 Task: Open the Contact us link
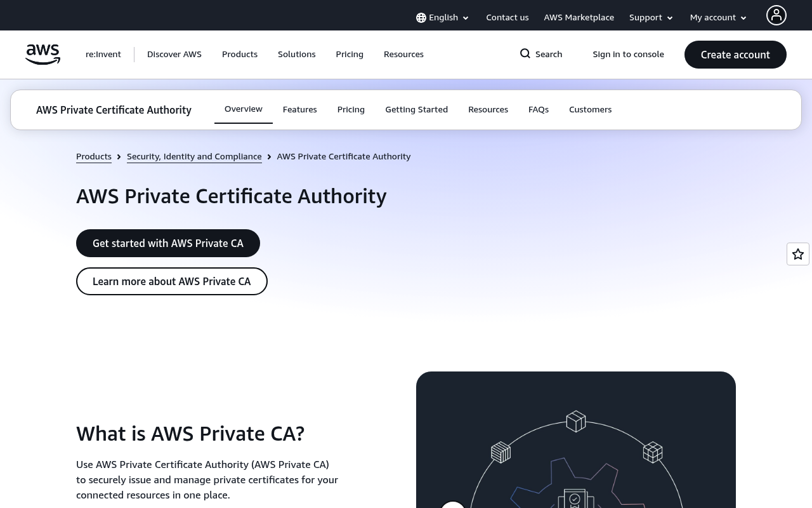pyautogui.click(x=507, y=18)
